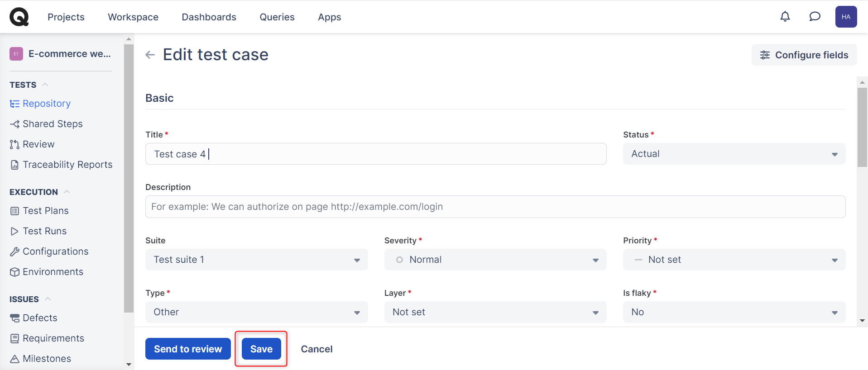Open the chat bubble icon
The image size is (868, 370).
[x=815, y=17]
